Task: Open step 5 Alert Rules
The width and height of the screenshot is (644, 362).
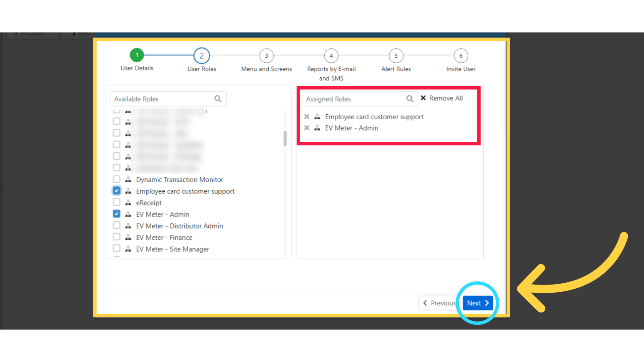Action: pos(396,56)
